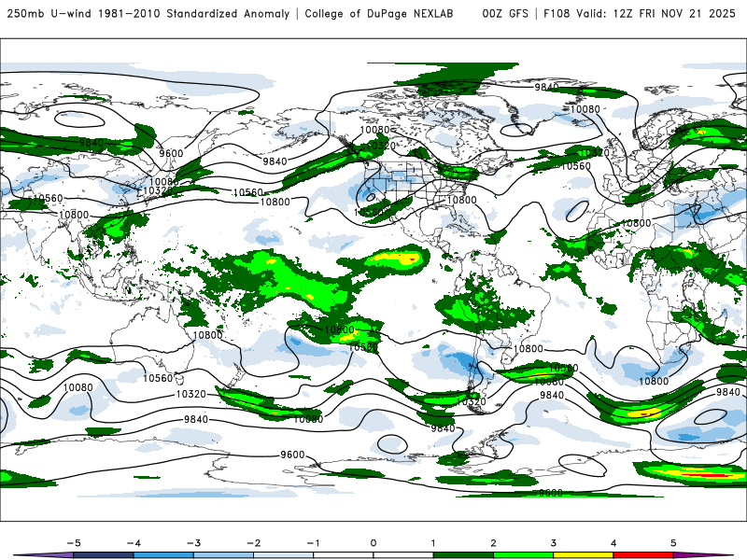The width and height of the screenshot is (747, 560).
Task: Click the '1981-2010 Standardized Anomaly' text
Action: [194, 13]
